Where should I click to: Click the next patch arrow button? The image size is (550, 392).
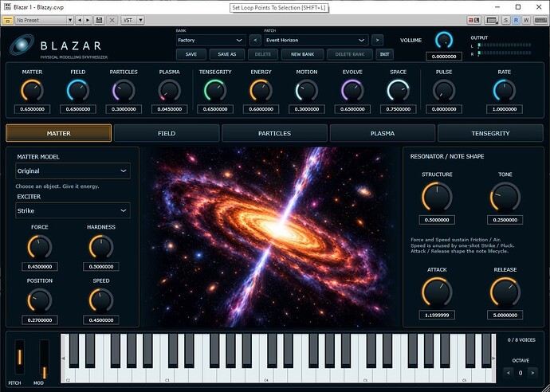[x=377, y=41]
